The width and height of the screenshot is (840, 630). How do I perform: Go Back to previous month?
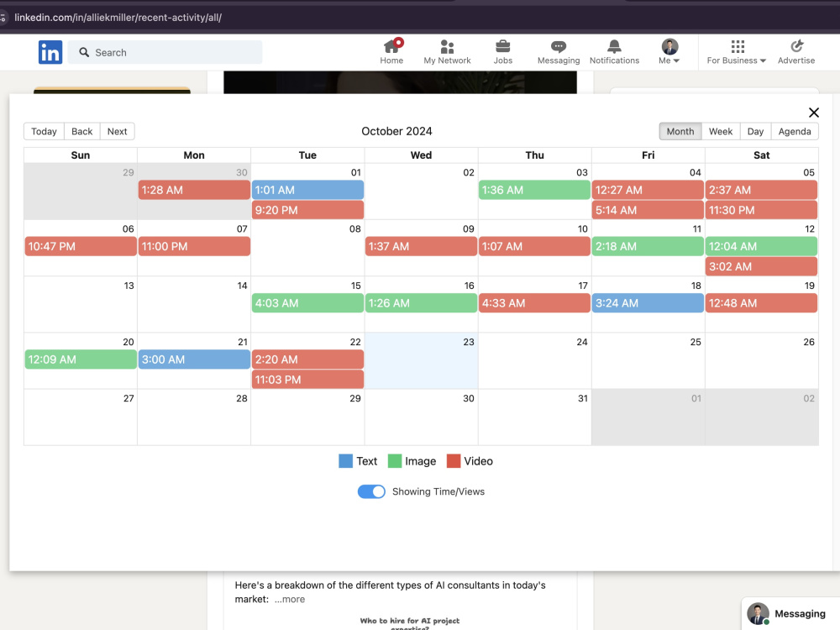click(82, 131)
